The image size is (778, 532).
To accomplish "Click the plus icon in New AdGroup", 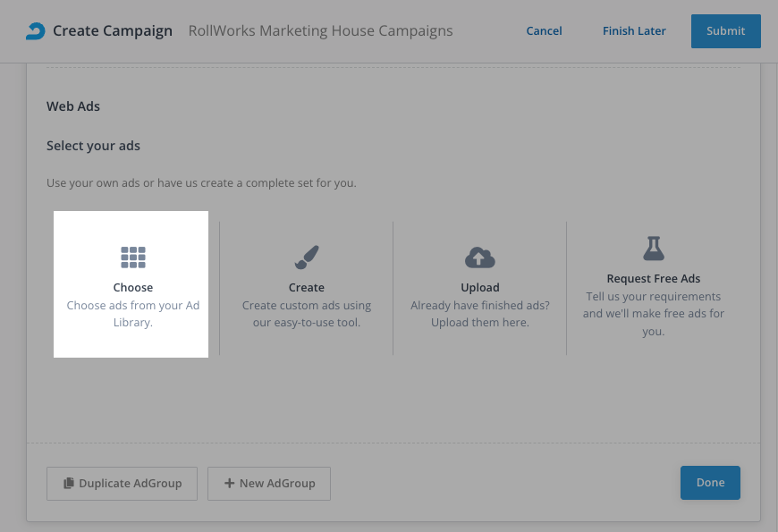I will click(x=229, y=484).
